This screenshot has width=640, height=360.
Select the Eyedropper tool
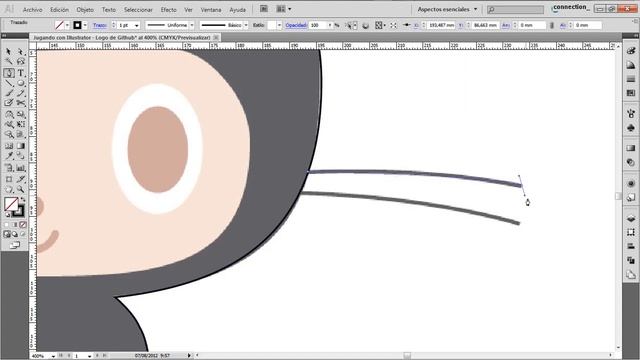click(9, 156)
